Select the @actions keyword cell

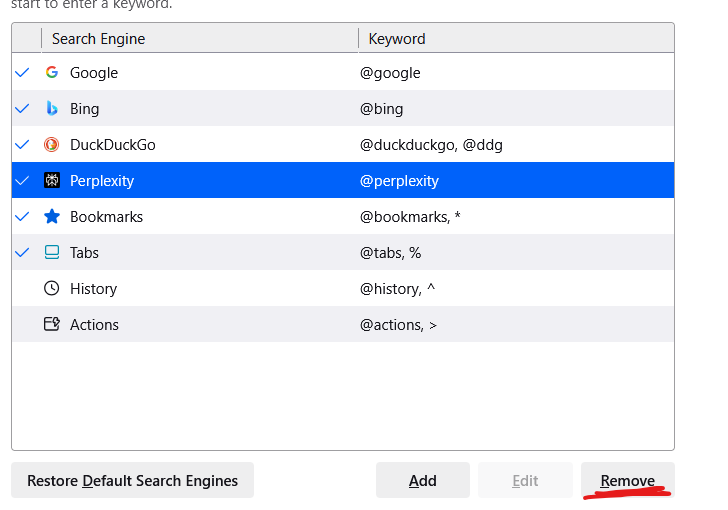pyautogui.click(x=398, y=325)
